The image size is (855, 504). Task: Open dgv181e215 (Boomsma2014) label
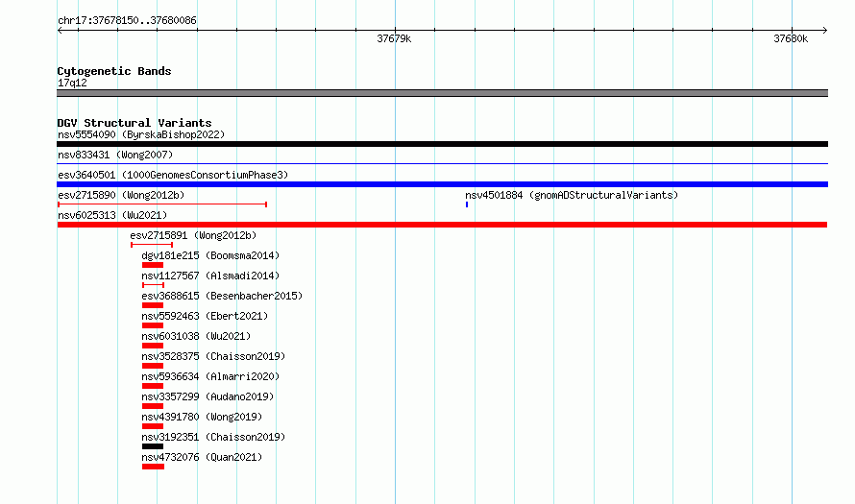(x=210, y=255)
